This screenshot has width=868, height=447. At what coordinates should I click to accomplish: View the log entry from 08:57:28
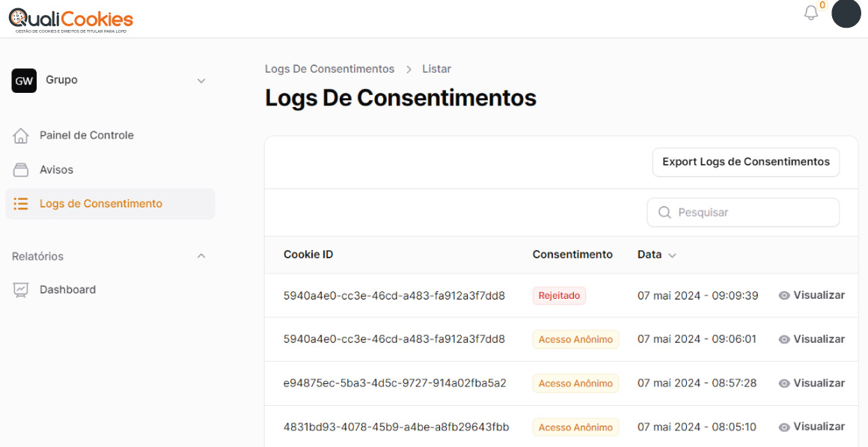[811, 383]
